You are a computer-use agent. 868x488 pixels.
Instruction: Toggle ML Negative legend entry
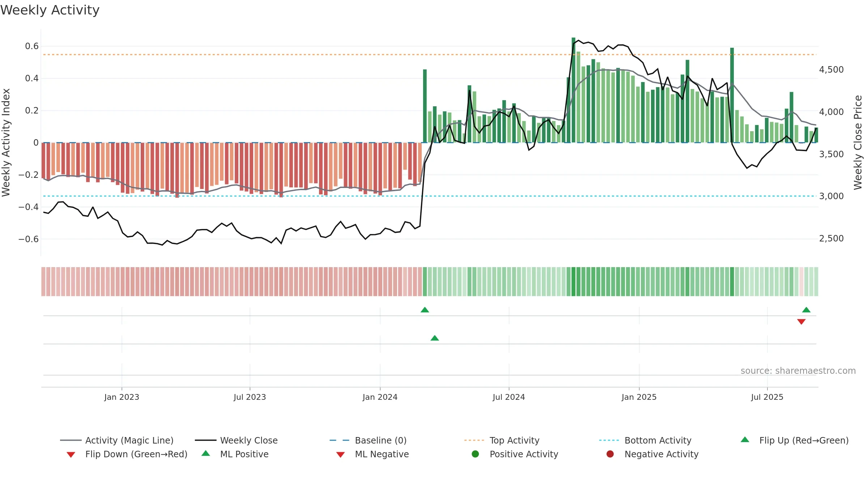click(x=373, y=454)
